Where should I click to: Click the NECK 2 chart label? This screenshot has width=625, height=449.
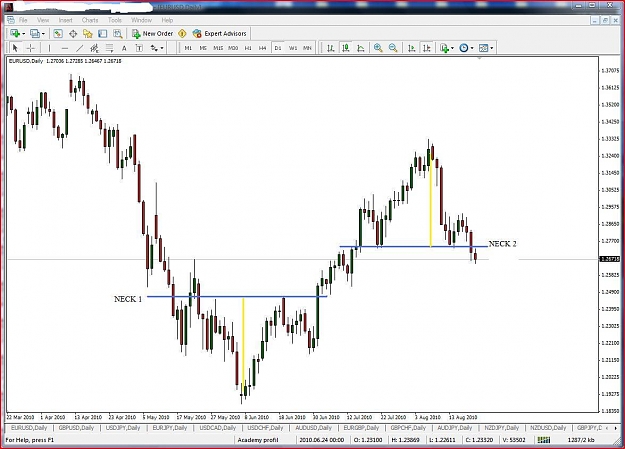pos(502,244)
